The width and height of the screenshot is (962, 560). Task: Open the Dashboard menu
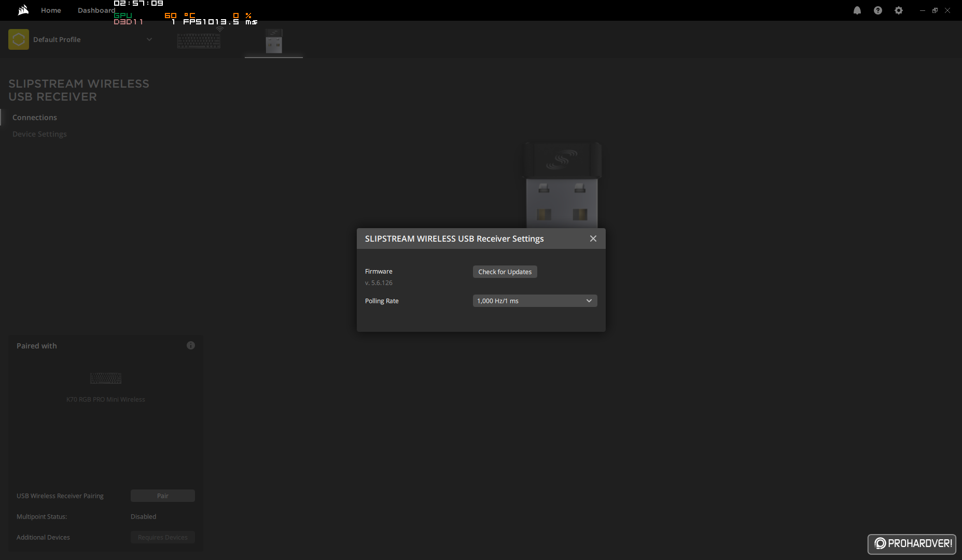click(96, 10)
